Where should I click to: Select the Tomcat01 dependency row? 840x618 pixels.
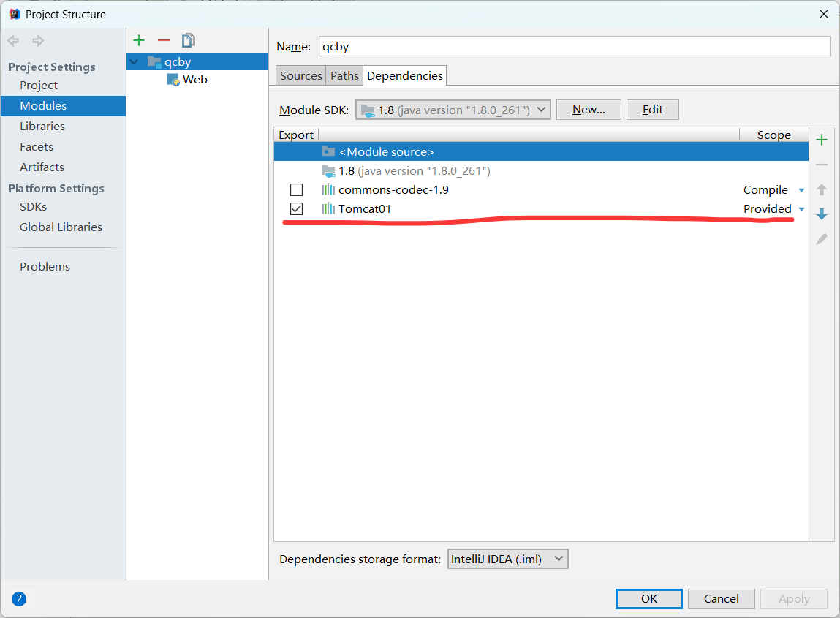coord(541,208)
